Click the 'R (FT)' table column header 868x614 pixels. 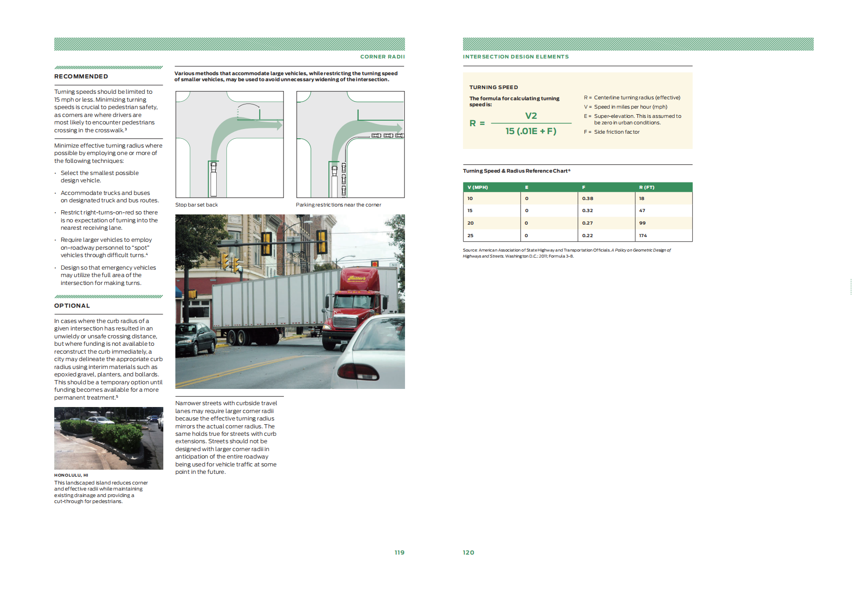coord(646,187)
